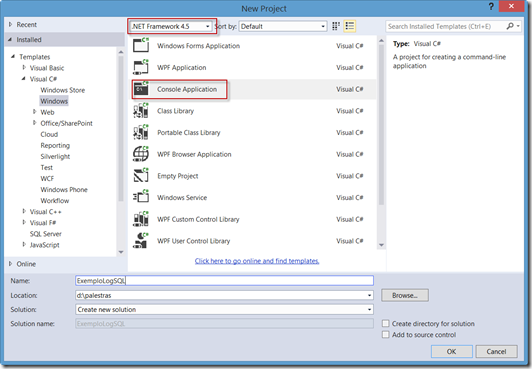Click the WPF User Control Library icon

pos(141,241)
